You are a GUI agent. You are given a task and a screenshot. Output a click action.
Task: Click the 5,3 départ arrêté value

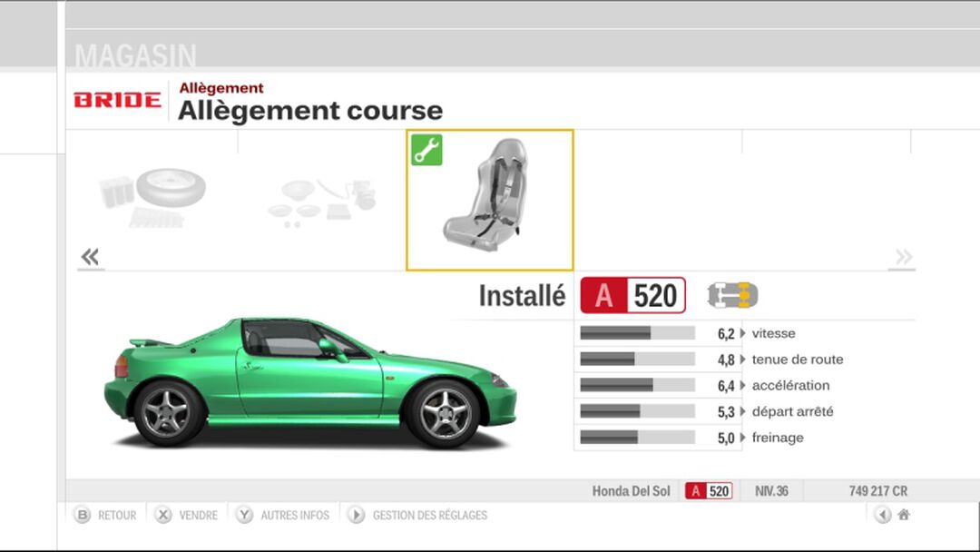point(726,412)
